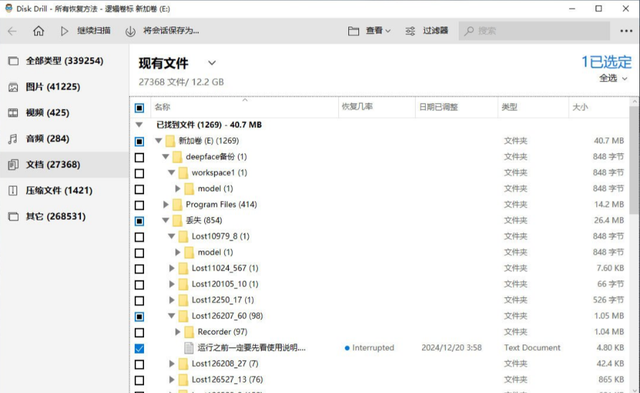Check the Program Files (414) checkbox
The image size is (640, 393).
pyautogui.click(x=139, y=205)
